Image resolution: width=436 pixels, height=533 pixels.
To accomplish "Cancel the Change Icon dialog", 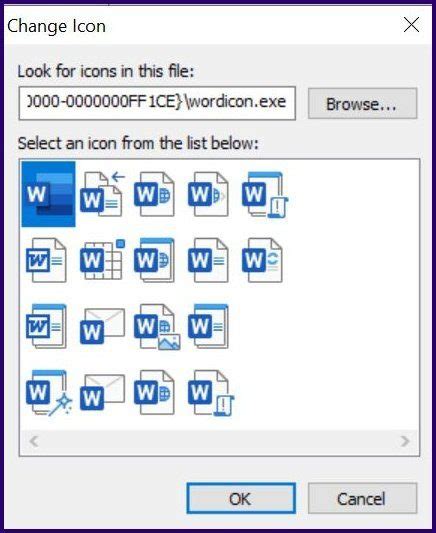I will 362,498.
